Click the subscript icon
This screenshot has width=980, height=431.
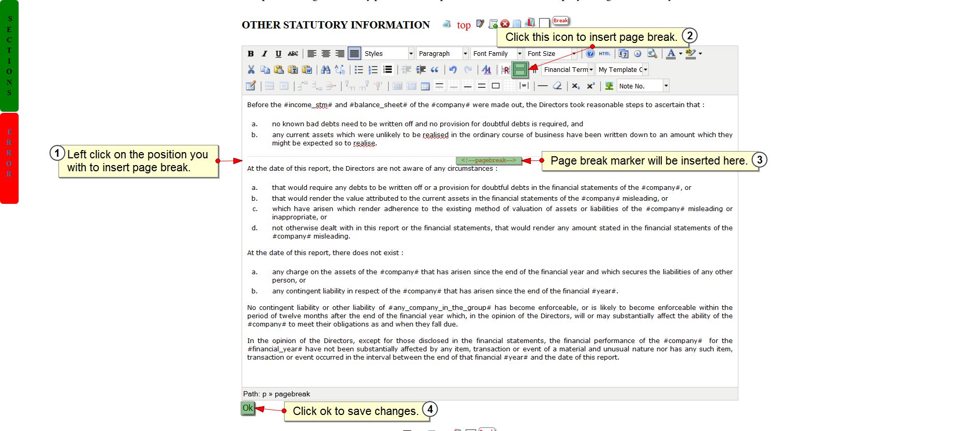[x=576, y=86]
